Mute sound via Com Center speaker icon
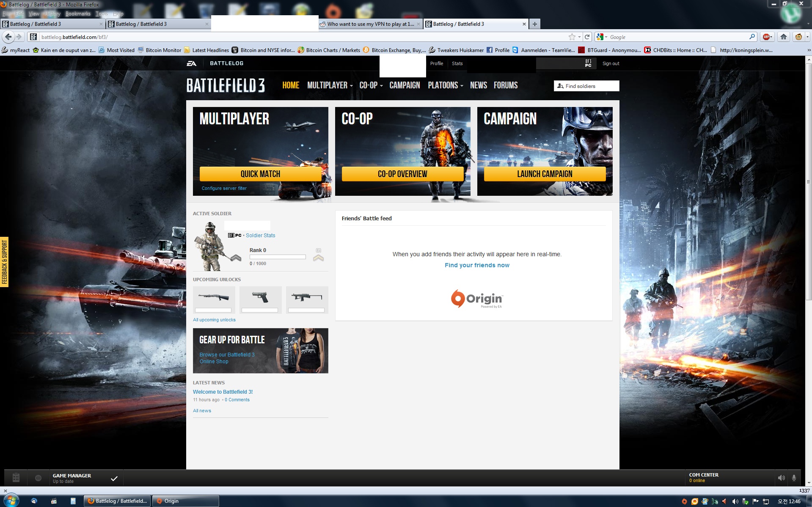This screenshot has height=507, width=812. click(781, 478)
